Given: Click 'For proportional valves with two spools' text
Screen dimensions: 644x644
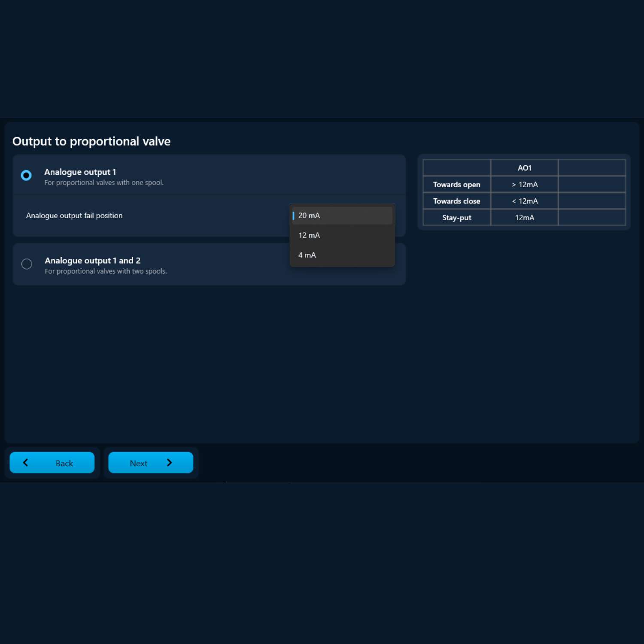Looking at the screenshot, I should 106,271.
